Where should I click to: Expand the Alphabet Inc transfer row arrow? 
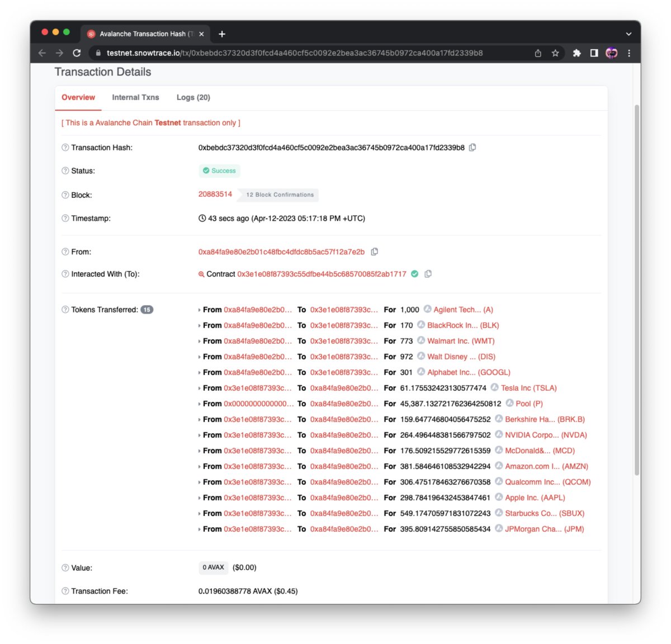pyautogui.click(x=200, y=372)
